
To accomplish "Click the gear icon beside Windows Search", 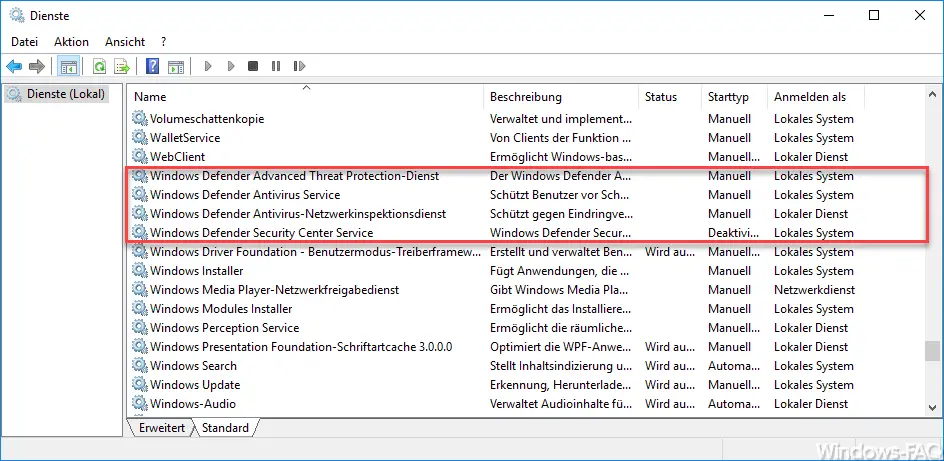I will [140, 366].
